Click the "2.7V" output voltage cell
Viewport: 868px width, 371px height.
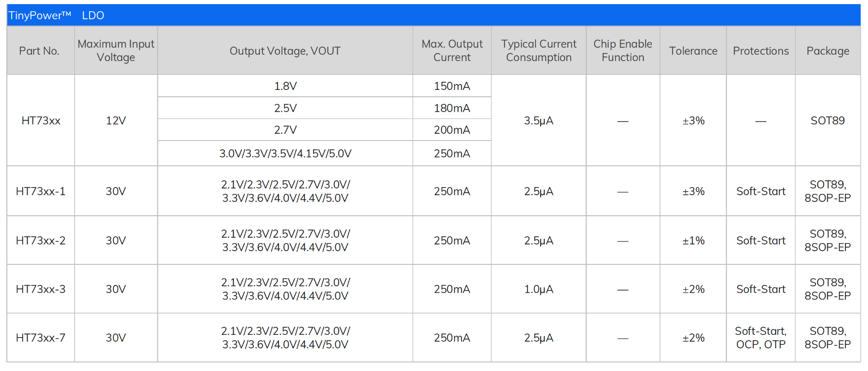[x=285, y=130]
